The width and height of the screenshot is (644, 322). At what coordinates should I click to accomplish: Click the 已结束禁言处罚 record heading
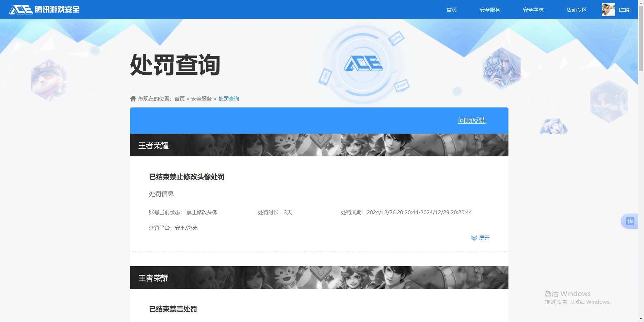173,309
